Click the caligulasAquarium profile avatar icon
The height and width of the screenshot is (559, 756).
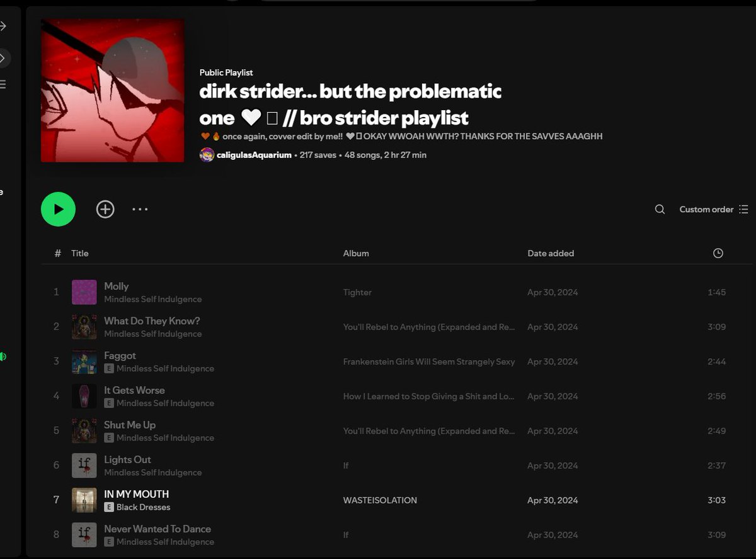click(205, 154)
